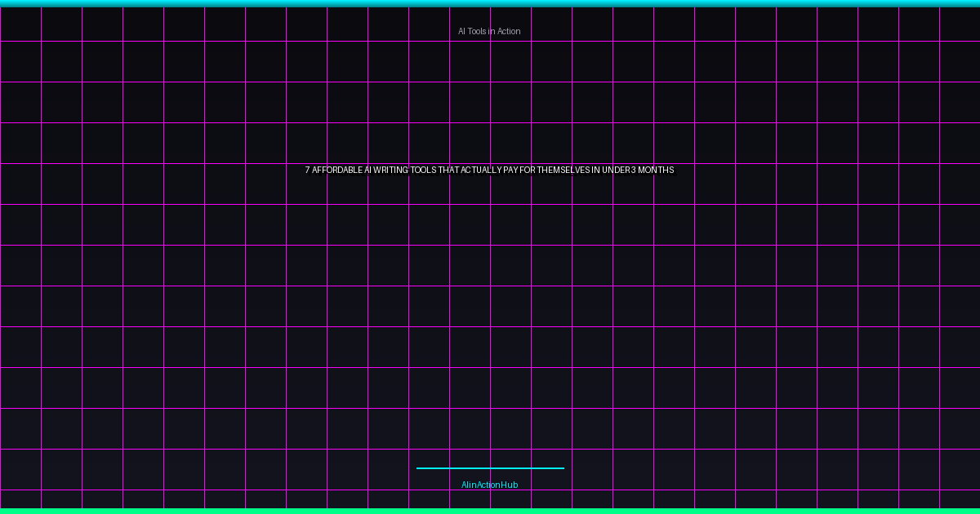
Task: Click the number '7' starting the headline
Action: [308, 171]
